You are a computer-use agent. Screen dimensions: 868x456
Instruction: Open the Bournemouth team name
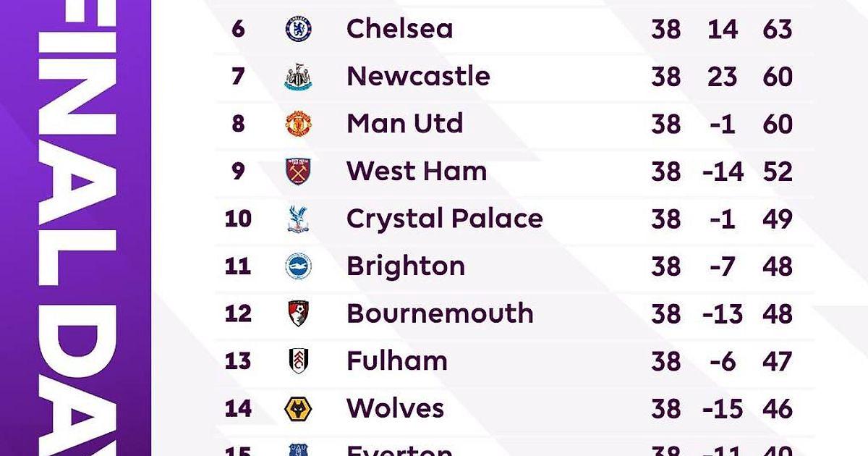tap(440, 313)
